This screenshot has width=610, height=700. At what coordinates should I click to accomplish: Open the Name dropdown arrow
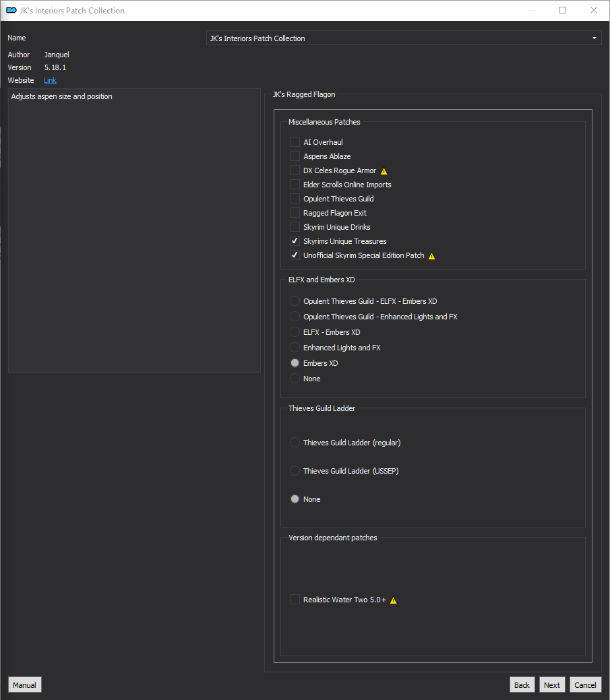[594, 38]
